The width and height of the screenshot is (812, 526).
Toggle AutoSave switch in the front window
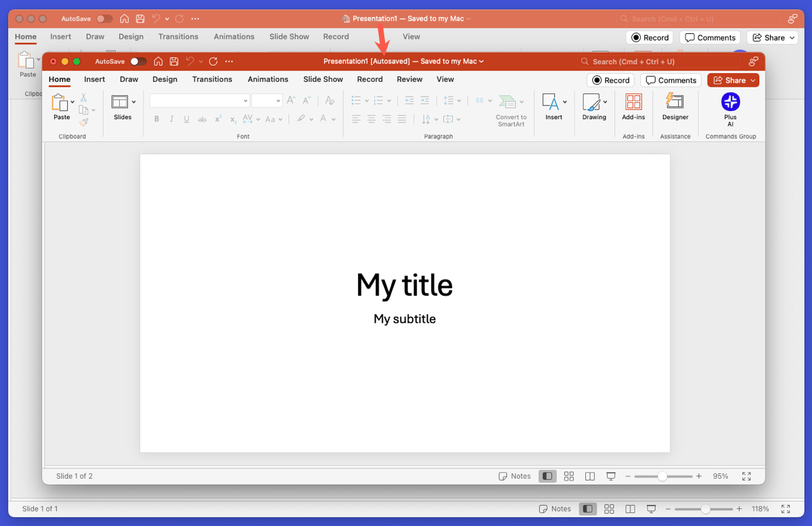(x=138, y=62)
